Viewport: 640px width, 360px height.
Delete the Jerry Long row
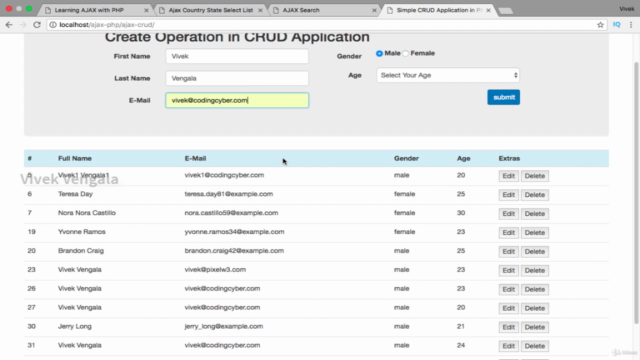535,327
